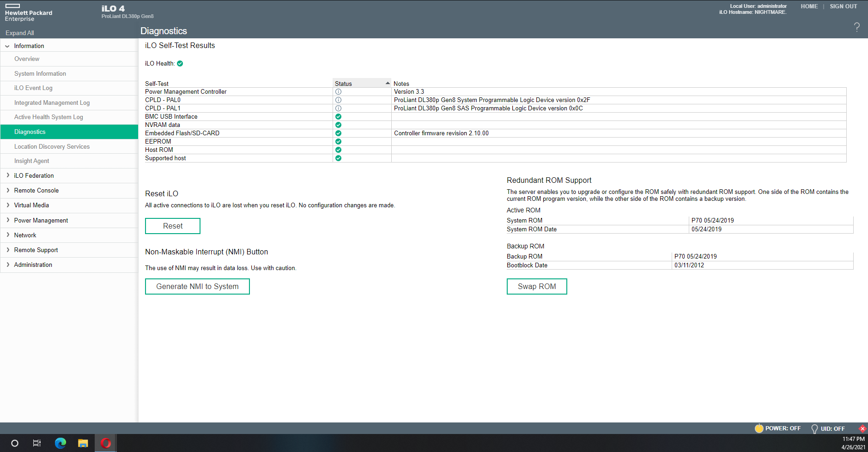The width and height of the screenshot is (868, 452).
Task: Click the Self-Test column header
Action: pos(157,84)
